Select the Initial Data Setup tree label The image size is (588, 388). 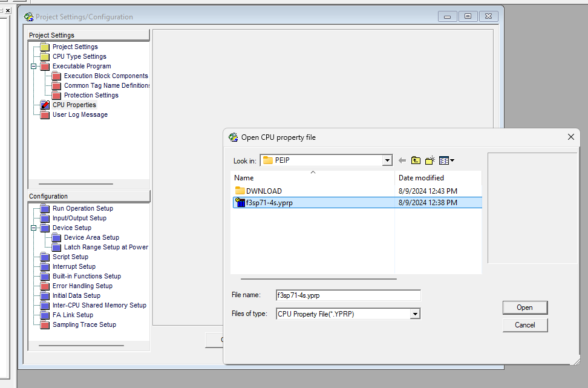pyautogui.click(x=76, y=295)
